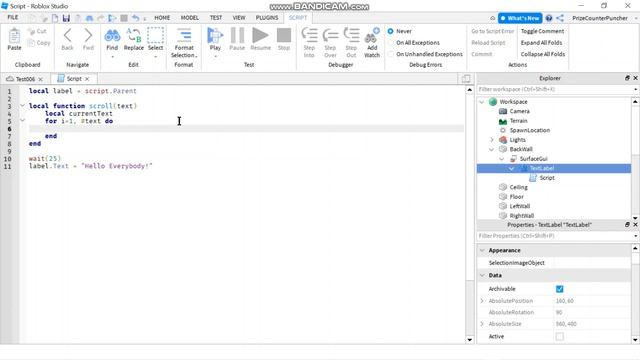Collapse the SurfaceGui tree node
Screen dimensions: 640x360
tap(502, 159)
